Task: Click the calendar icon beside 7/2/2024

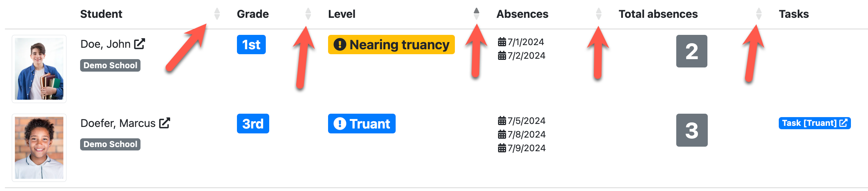Action: tap(502, 56)
